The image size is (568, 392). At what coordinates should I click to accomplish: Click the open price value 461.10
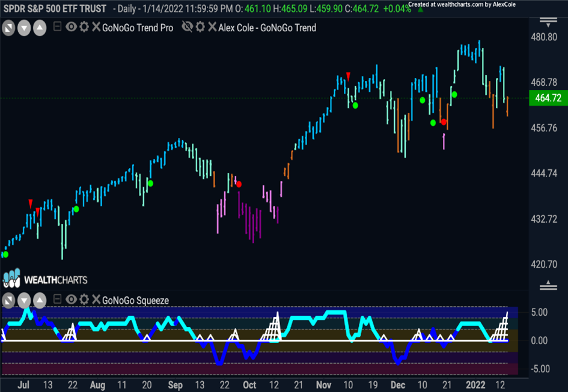tap(258, 8)
